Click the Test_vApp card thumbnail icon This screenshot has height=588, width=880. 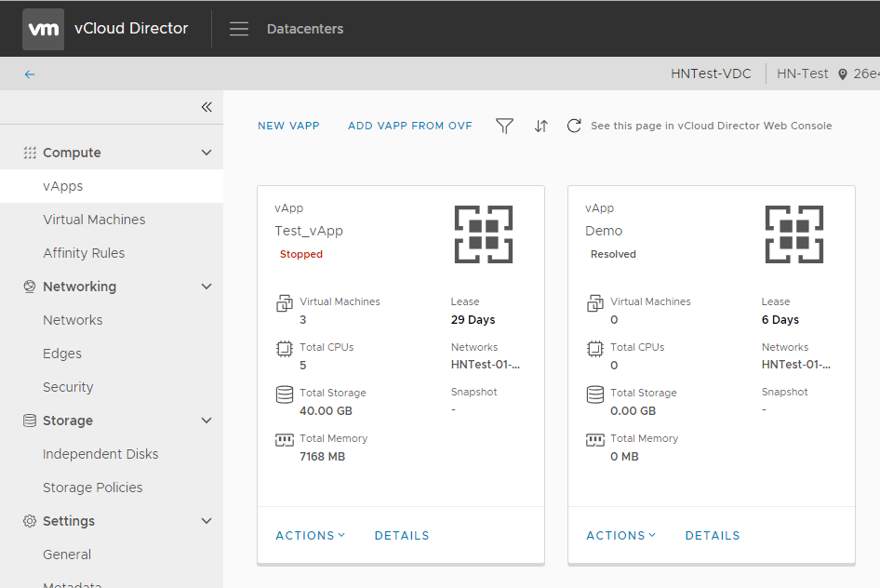coord(483,234)
